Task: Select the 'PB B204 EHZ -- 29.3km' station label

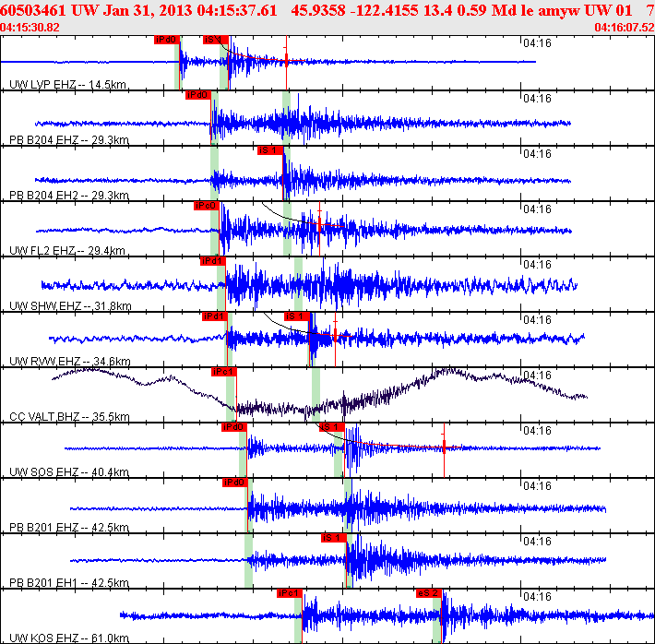Action: click(69, 140)
